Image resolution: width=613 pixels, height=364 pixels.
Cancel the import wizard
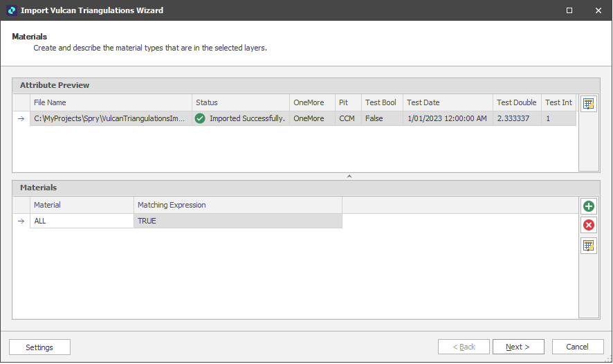[x=577, y=347]
